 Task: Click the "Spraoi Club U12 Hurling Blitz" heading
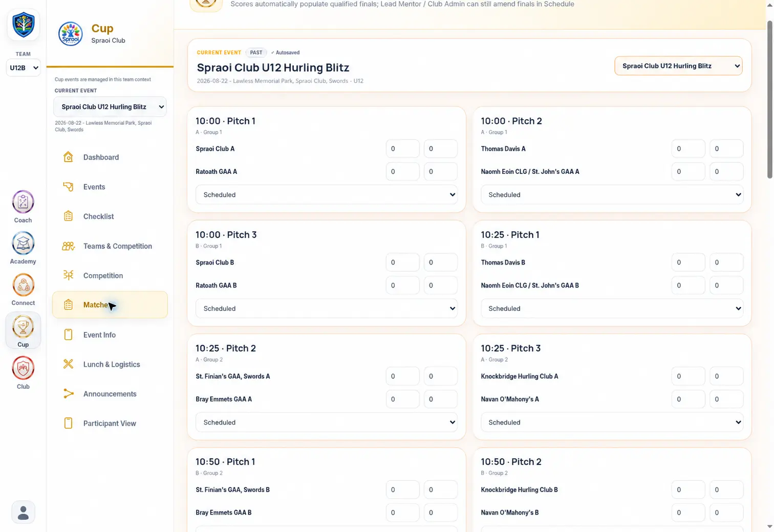pos(273,68)
